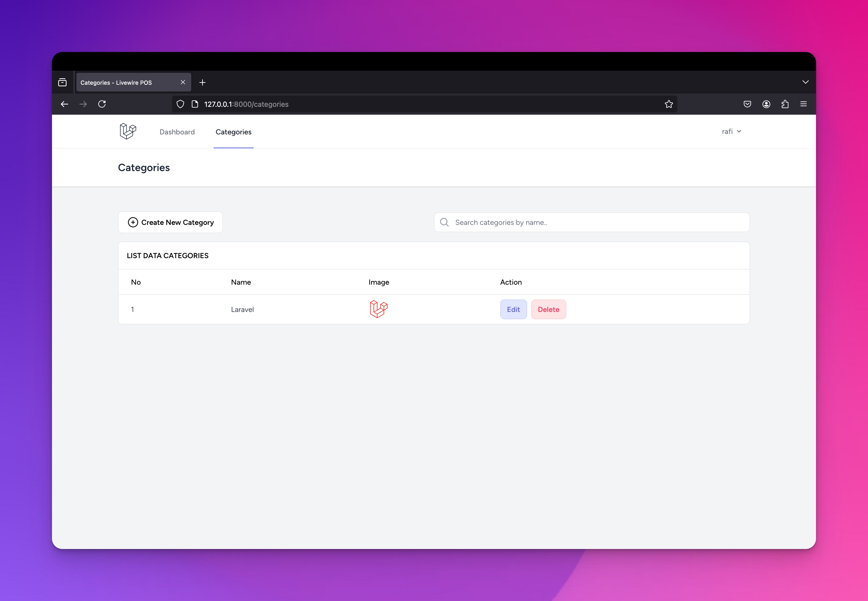This screenshot has width=868, height=601.
Task: Click the Edit button for Laravel category
Action: click(x=513, y=309)
